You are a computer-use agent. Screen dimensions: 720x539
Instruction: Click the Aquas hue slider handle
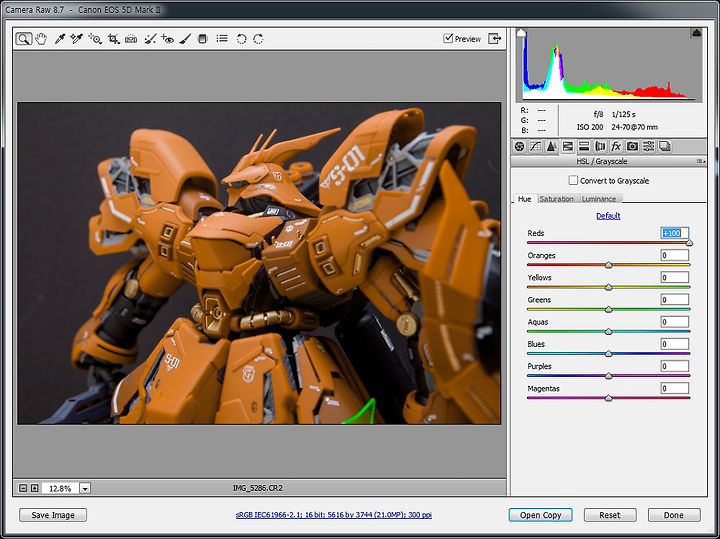click(608, 331)
